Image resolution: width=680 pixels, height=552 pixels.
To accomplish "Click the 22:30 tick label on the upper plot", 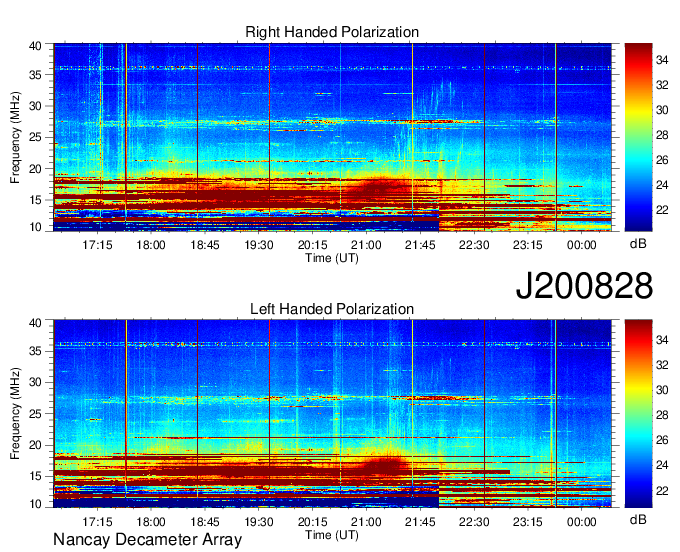I will [x=474, y=245].
